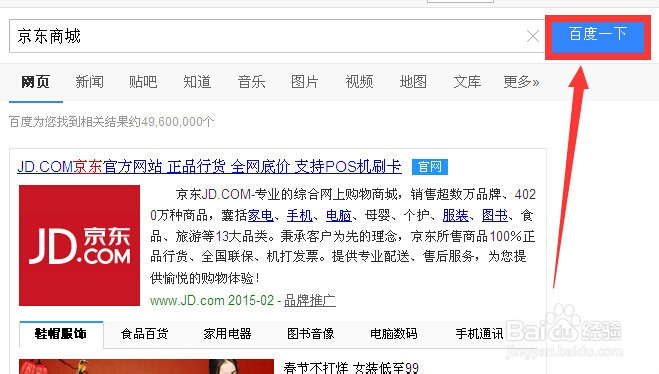The height and width of the screenshot is (374, 659).
Task: Select the 食品百货 category tab
Action: 145,334
